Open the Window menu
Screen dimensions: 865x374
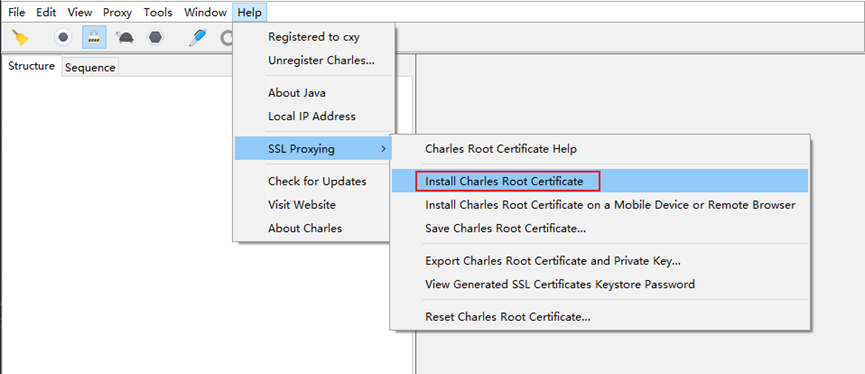click(x=205, y=12)
